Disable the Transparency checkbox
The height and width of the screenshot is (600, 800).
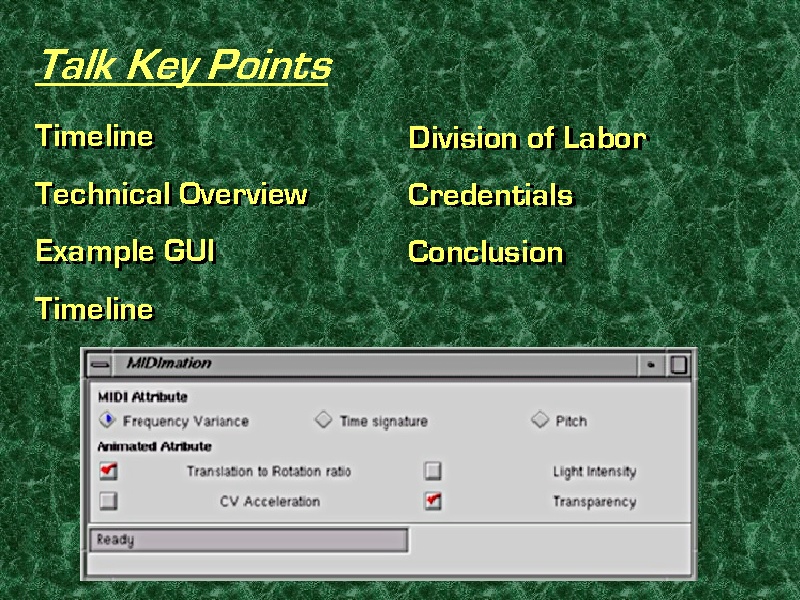tap(432, 501)
